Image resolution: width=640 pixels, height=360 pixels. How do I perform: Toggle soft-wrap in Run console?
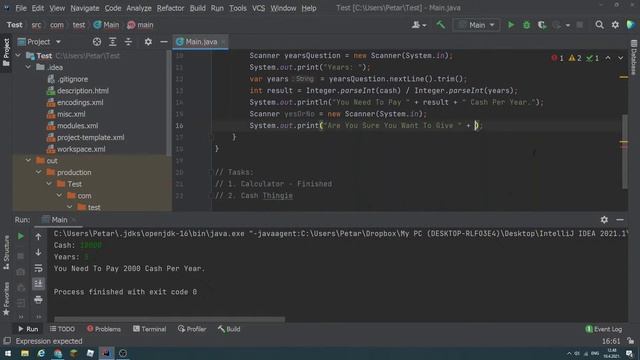click(x=38, y=268)
